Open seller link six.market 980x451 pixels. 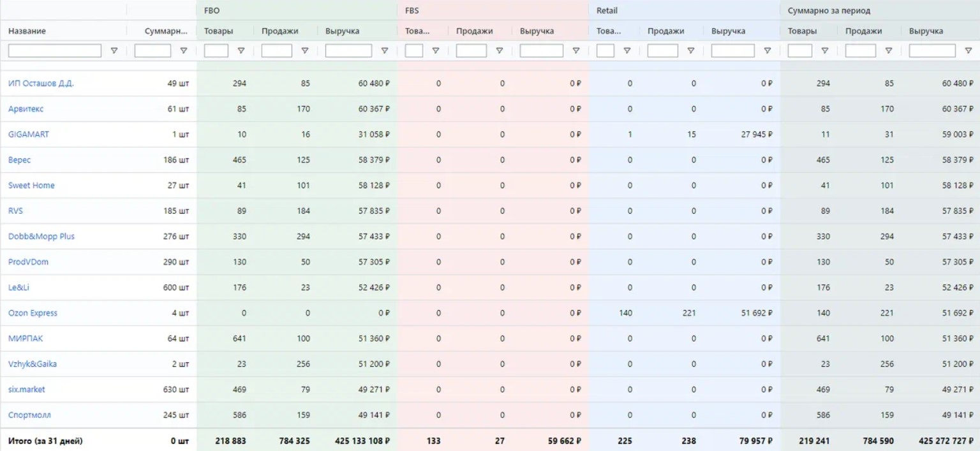pos(27,390)
